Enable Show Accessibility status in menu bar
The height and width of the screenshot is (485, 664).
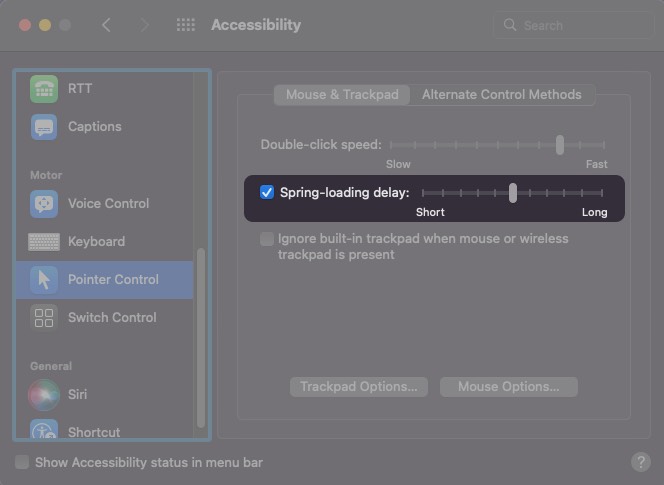(x=22, y=462)
